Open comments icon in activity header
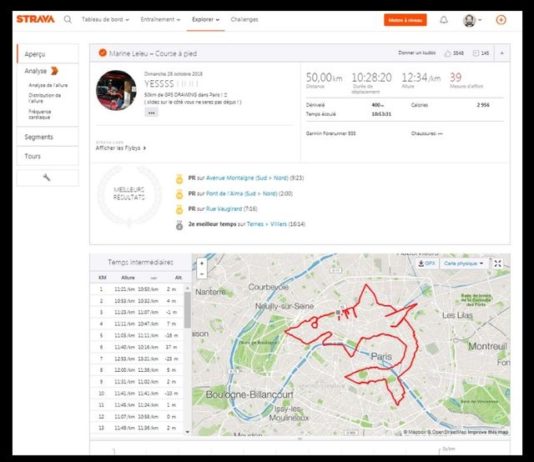Screen dimensions: 534x462 [476, 53]
